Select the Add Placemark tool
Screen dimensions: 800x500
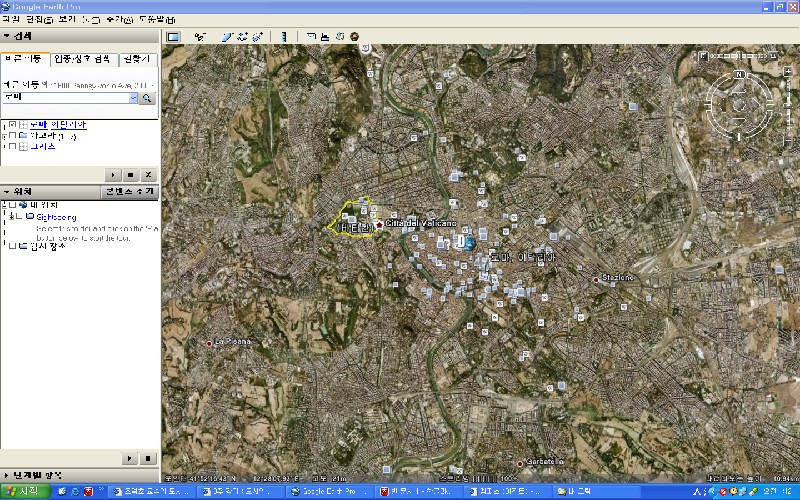tap(200, 37)
